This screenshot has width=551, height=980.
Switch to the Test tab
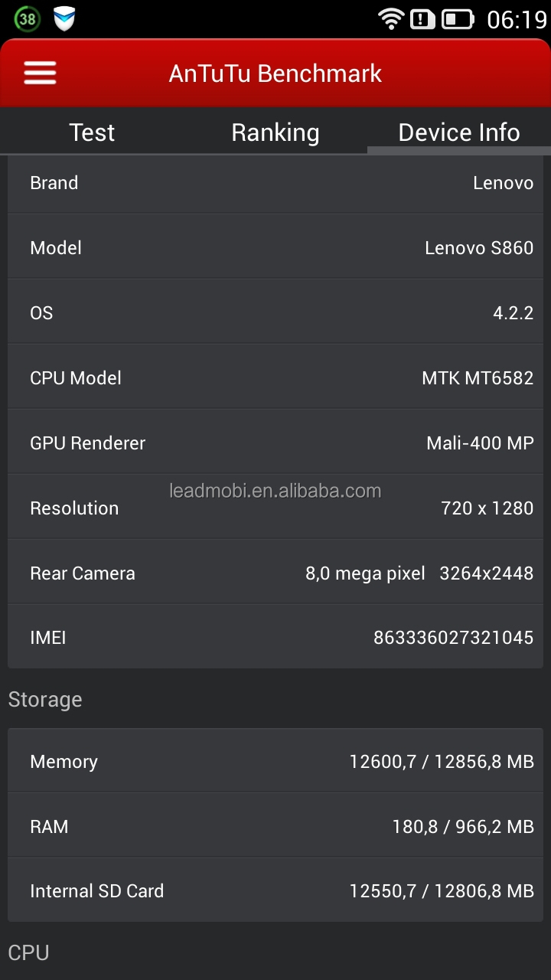[x=92, y=132]
